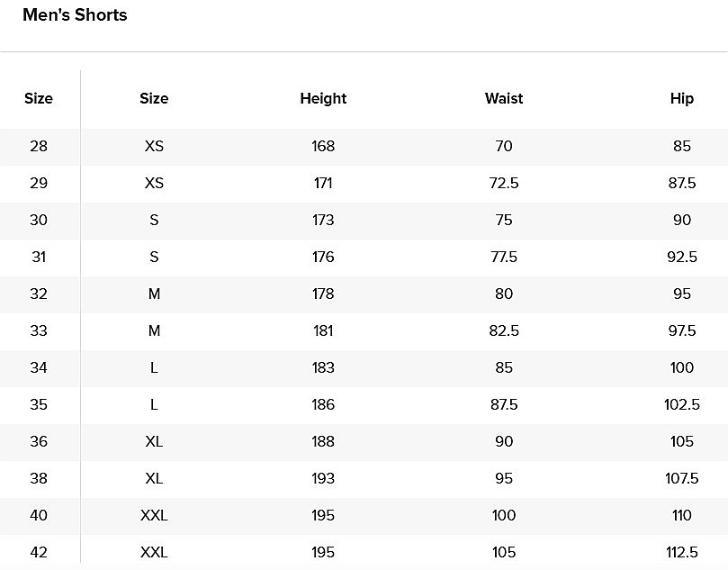Select the size 42 row label
Image resolution: width=728 pixels, height=570 pixels.
point(39,552)
